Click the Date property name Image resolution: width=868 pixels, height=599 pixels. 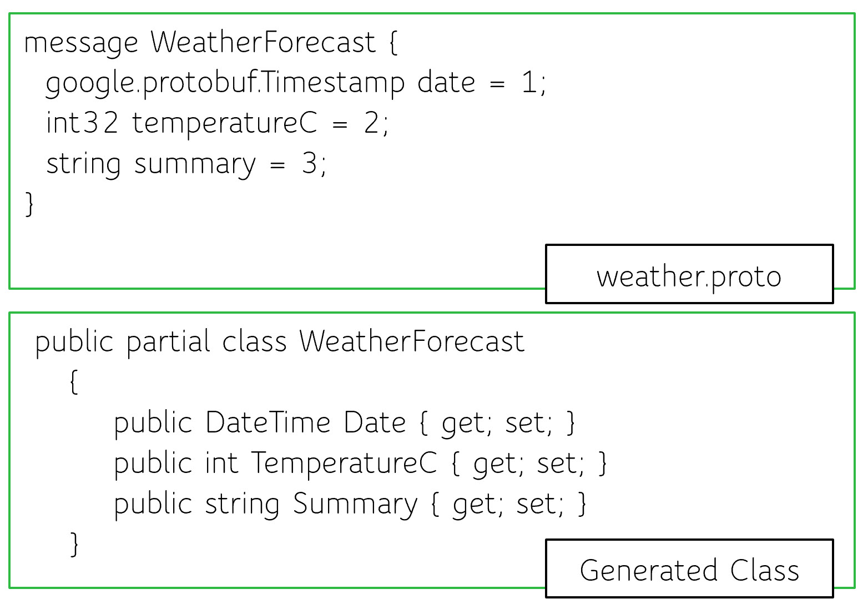tap(375, 423)
